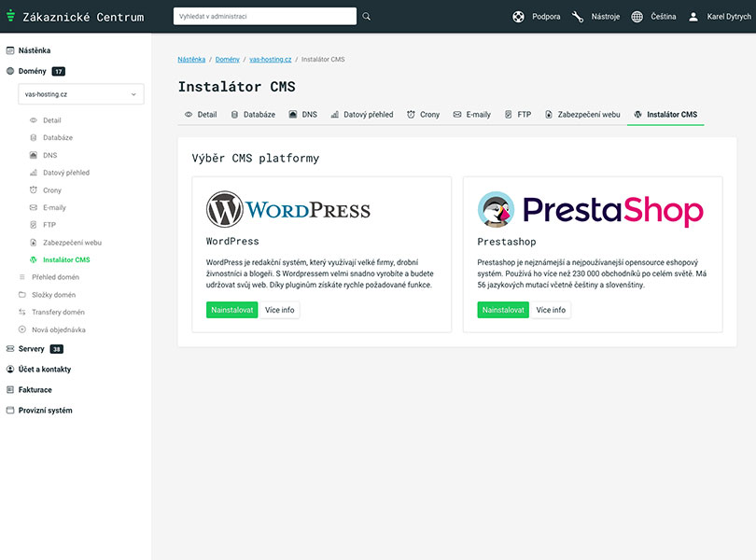This screenshot has width=756, height=560.
Task: Click the Domény globe icon in sidebar
Action: pyautogui.click(x=10, y=71)
